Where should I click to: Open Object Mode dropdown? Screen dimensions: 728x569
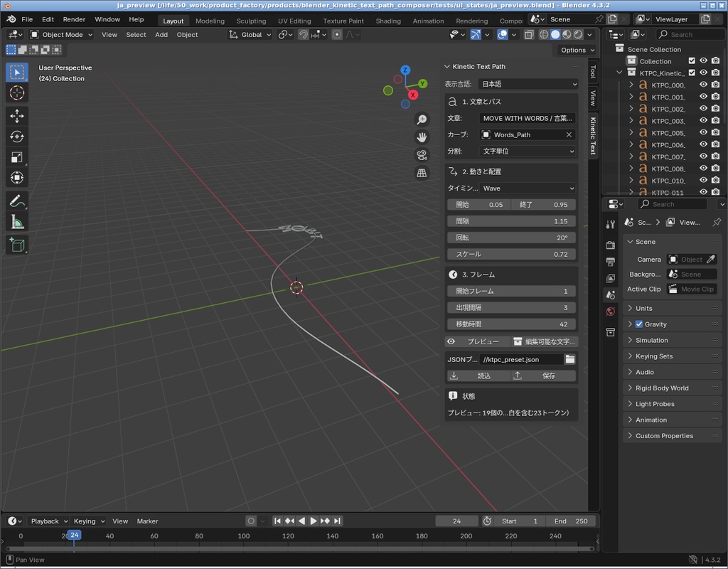61,35
